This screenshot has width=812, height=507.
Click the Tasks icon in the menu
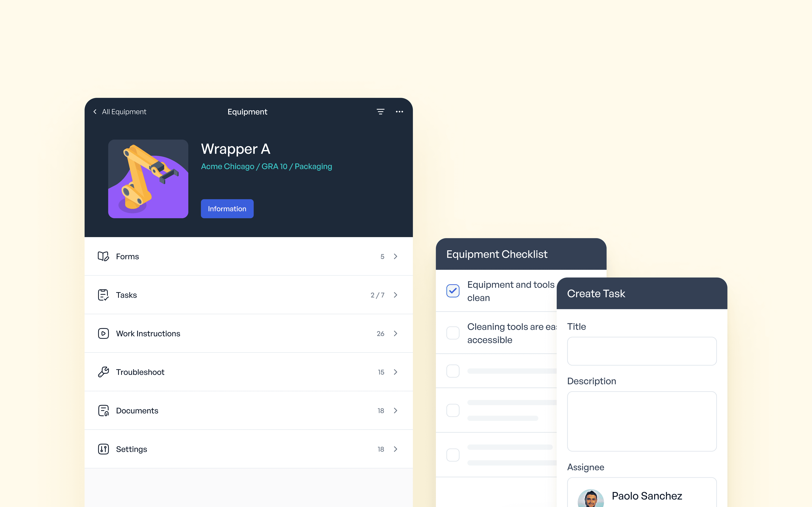[x=103, y=294]
